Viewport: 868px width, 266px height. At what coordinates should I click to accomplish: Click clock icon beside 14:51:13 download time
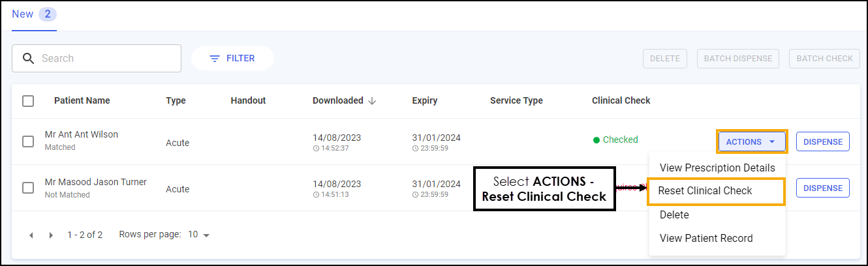[x=316, y=194]
